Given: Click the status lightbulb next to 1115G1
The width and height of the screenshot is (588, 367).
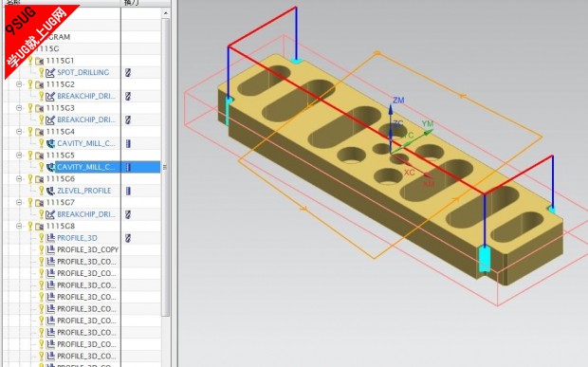Looking at the screenshot, I should (x=30, y=60).
